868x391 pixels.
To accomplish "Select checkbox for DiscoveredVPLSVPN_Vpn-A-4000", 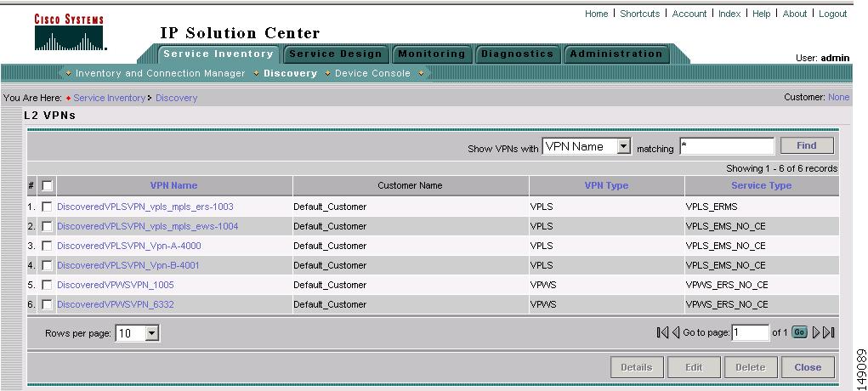I will click(47, 246).
